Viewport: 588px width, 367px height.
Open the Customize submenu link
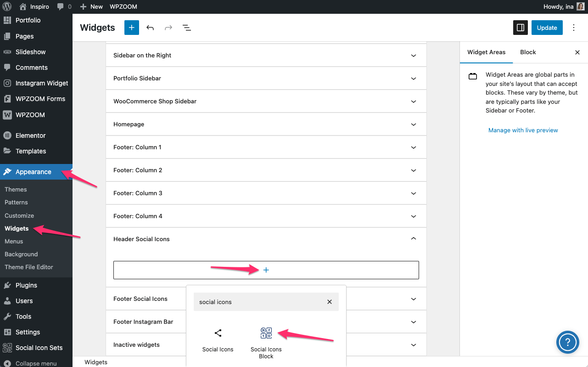click(x=19, y=215)
